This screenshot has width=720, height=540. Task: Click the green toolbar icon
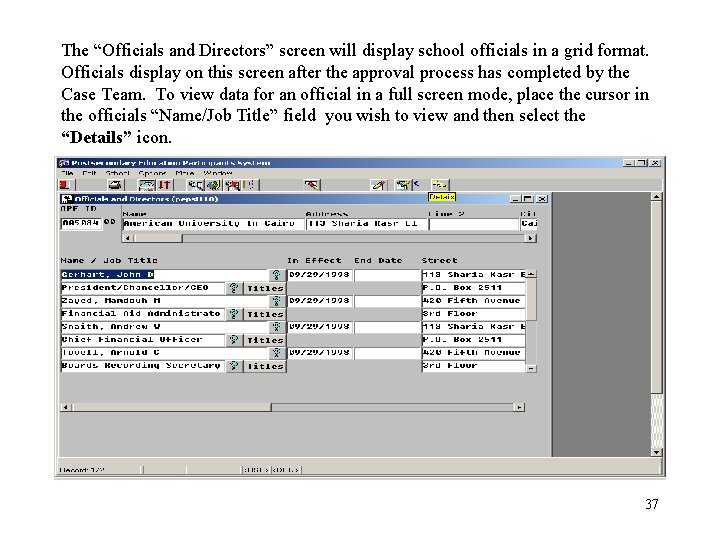(x=214, y=185)
